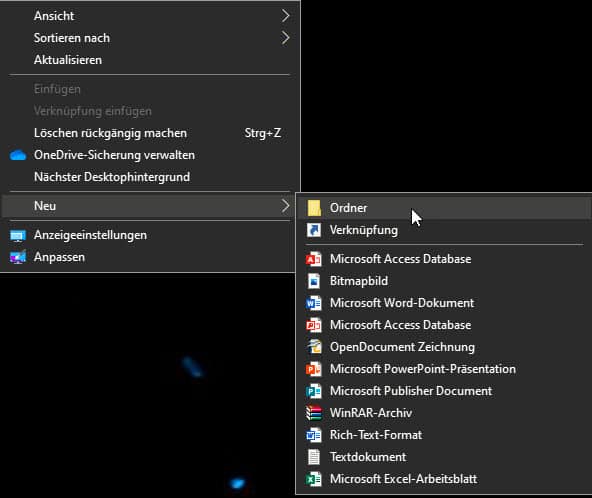Click the Word-Dokument icon
This screenshot has height=498, width=592.
tap(314, 303)
